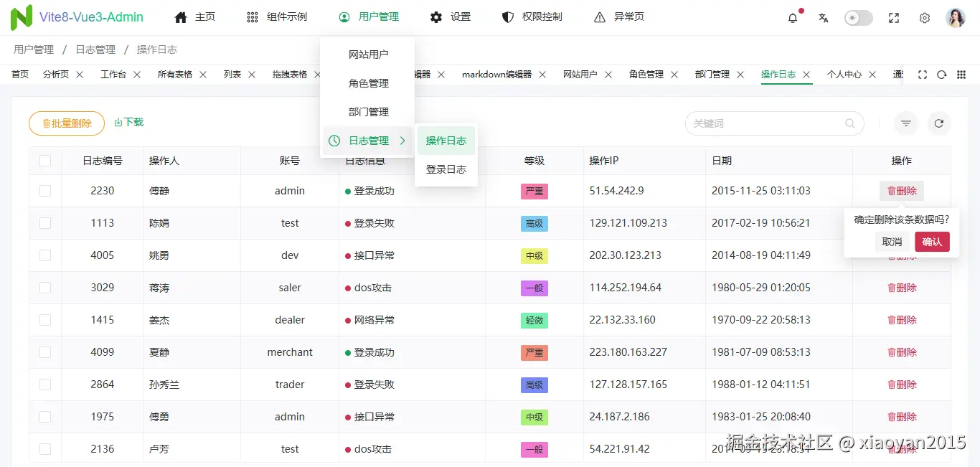980x467 pixels.
Task: Click the 一般 tag in row 3029
Action: [534, 288]
